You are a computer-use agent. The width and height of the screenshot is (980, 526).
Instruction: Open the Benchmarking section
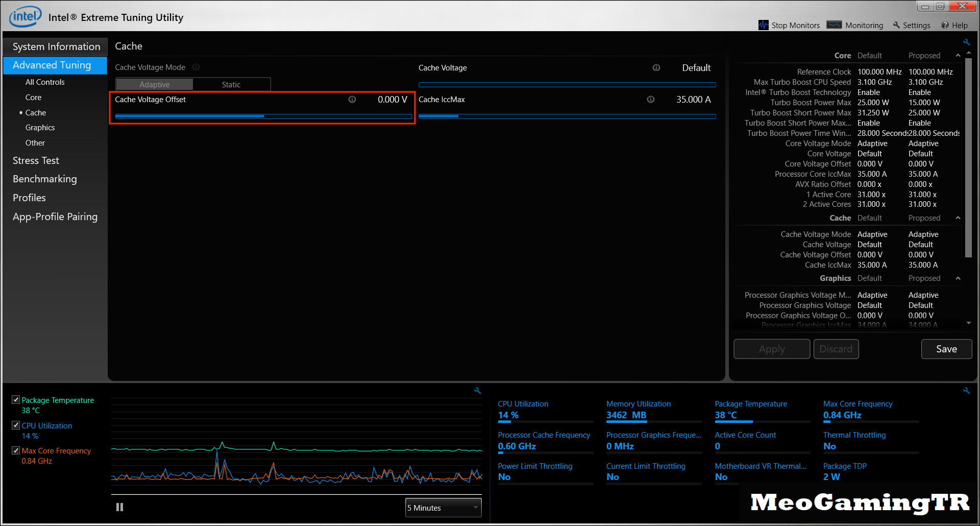point(45,179)
